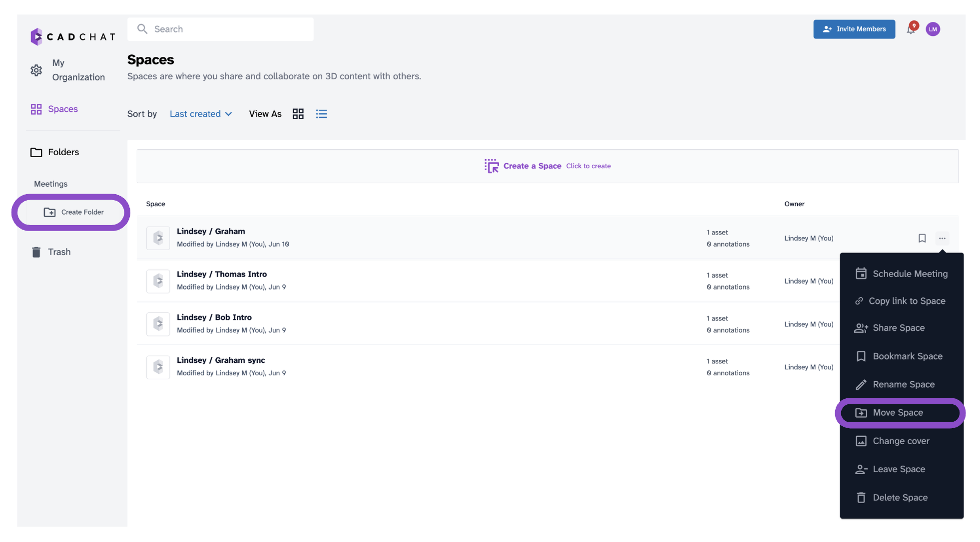Click the trash icon beside Delete Space
Screen dimensions: 980x542
[x=861, y=498]
